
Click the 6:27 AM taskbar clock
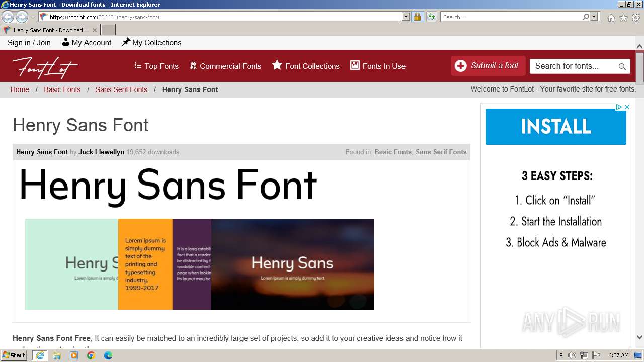pyautogui.click(x=618, y=355)
